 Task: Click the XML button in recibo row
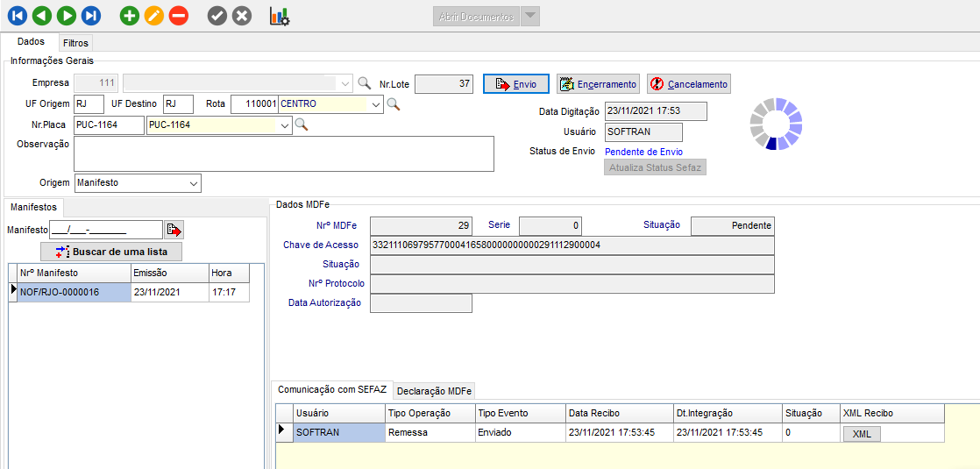[x=861, y=434]
